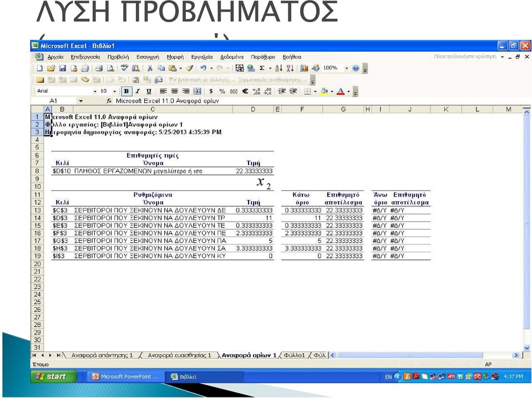Expand the Name Box dropdown next to A1

(x=81, y=101)
